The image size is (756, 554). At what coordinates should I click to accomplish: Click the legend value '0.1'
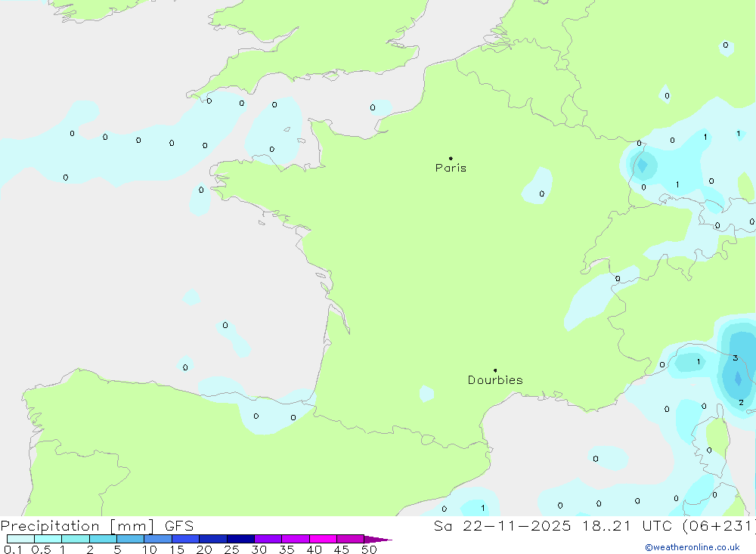pyautogui.click(x=13, y=549)
